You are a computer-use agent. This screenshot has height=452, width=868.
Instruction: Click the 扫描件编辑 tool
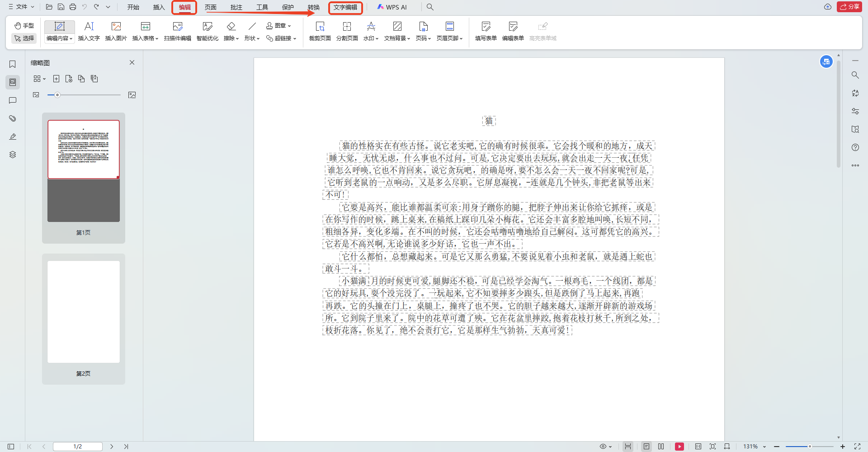click(x=177, y=32)
